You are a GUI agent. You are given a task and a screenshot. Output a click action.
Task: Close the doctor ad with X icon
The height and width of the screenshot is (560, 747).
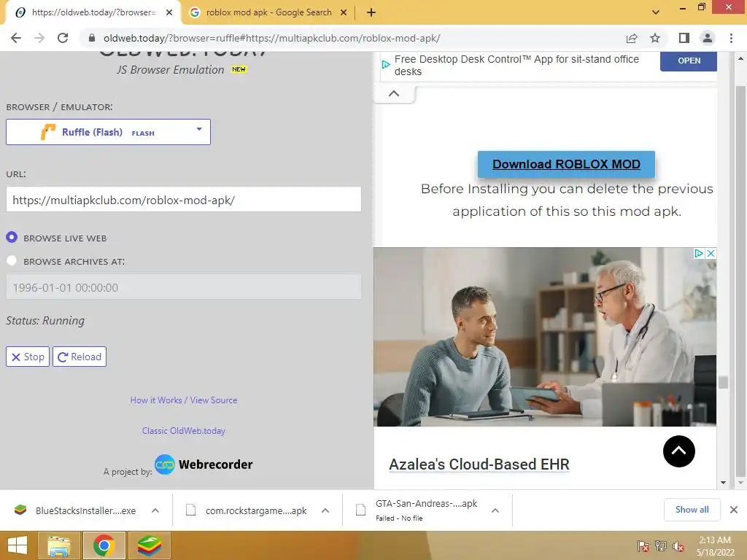click(x=711, y=253)
